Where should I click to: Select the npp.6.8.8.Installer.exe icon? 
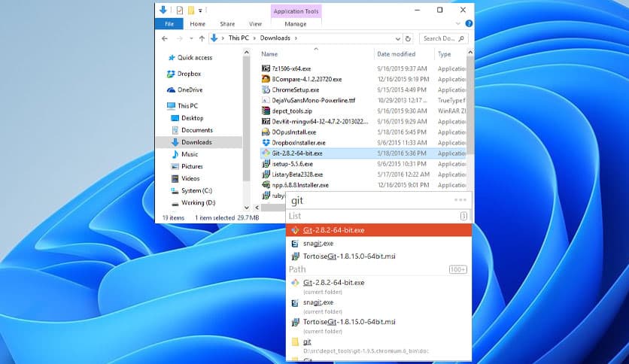click(266, 185)
